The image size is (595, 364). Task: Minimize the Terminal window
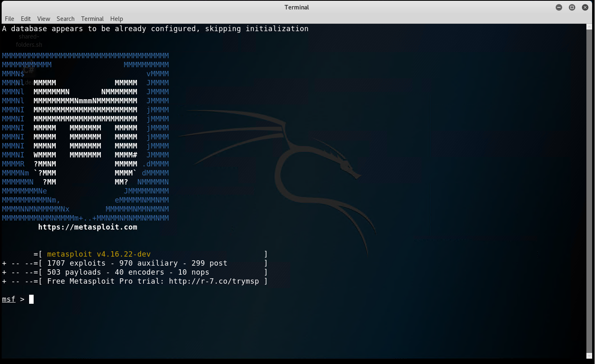(x=559, y=7)
